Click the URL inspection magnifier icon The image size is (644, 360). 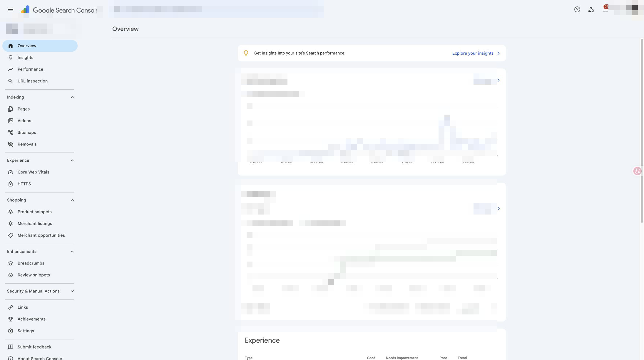[11, 81]
